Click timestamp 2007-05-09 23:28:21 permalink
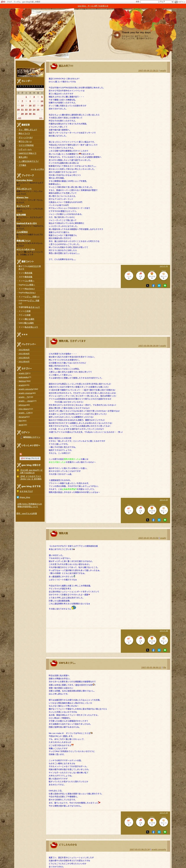The image size is (186, 868). point(148,71)
